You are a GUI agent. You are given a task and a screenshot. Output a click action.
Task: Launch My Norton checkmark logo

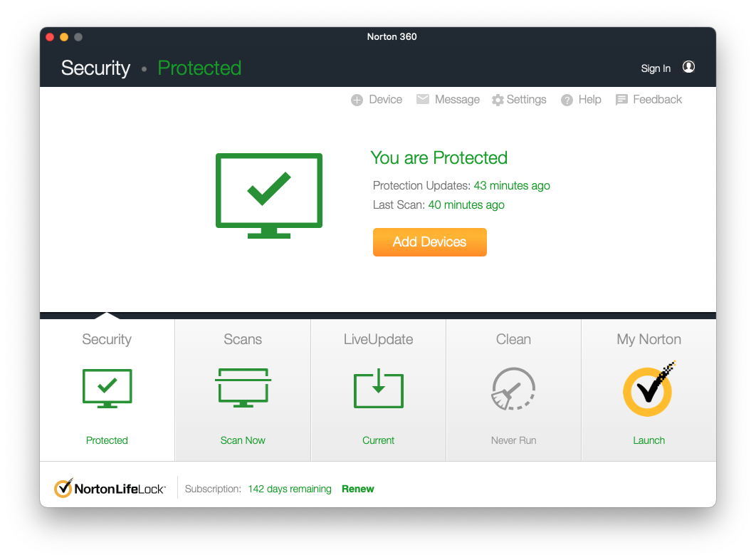[649, 389]
